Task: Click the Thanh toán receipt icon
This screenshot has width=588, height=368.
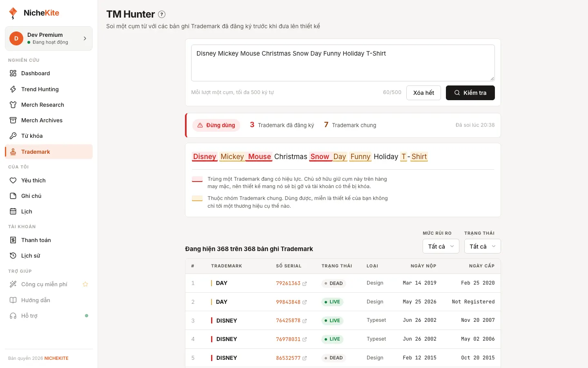Action: pyautogui.click(x=13, y=240)
